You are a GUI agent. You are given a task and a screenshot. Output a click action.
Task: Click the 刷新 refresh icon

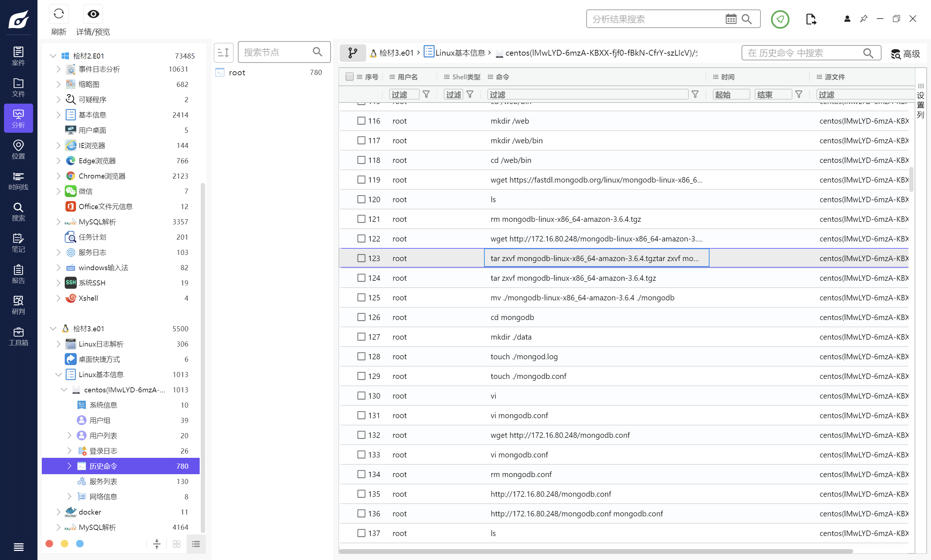click(x=59, y=14)
